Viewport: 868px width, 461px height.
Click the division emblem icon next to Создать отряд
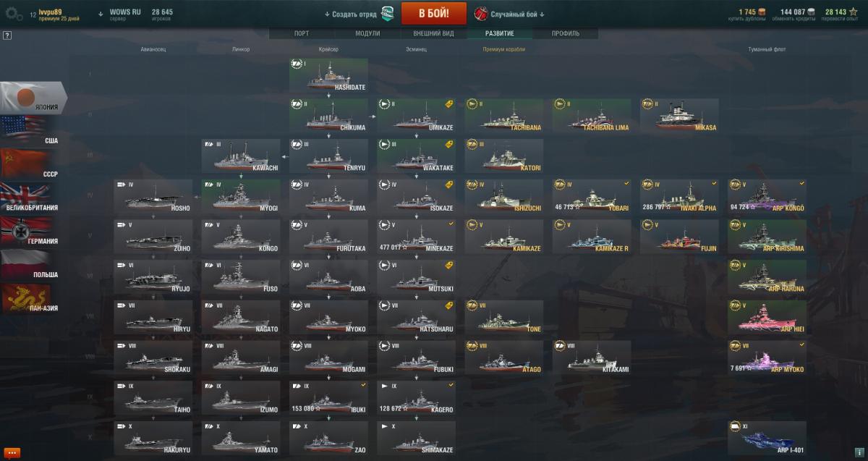point(388,14)
